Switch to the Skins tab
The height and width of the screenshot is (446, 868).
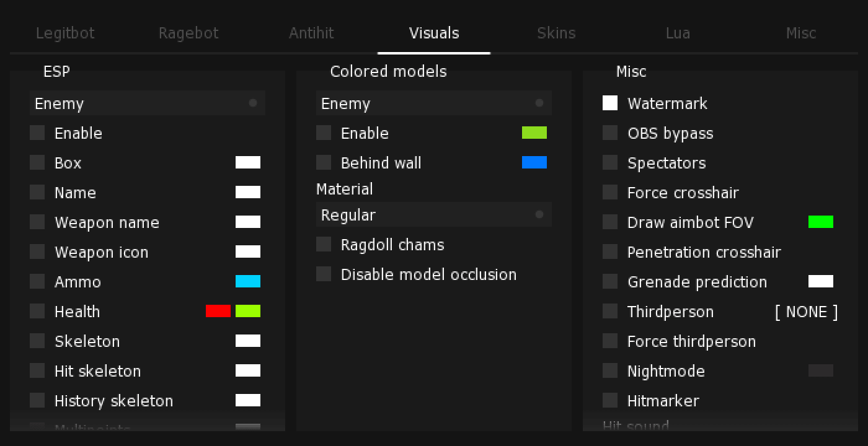click(x=556, y=33)
